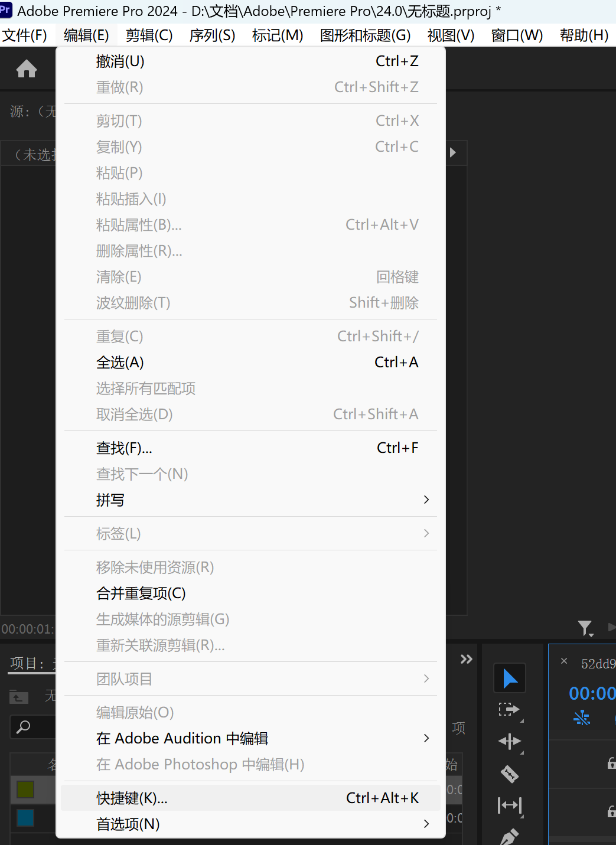This screenshot has height=845, width=616.
Task: Select the Selection tool arrow
Action: tap(510, 678)
